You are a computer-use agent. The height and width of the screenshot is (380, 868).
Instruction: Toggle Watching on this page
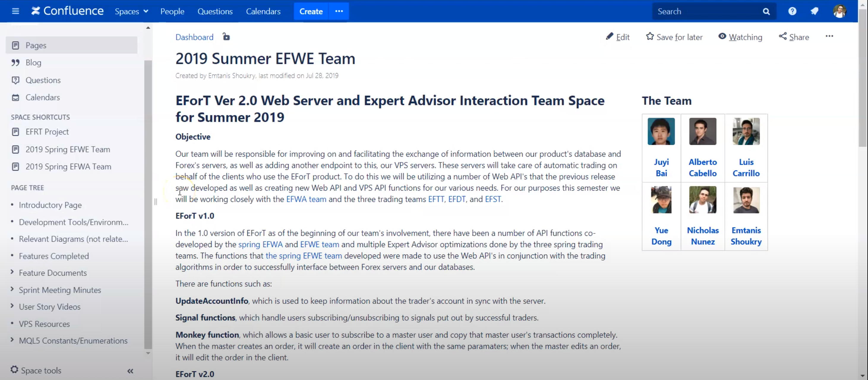click(740, 37)
